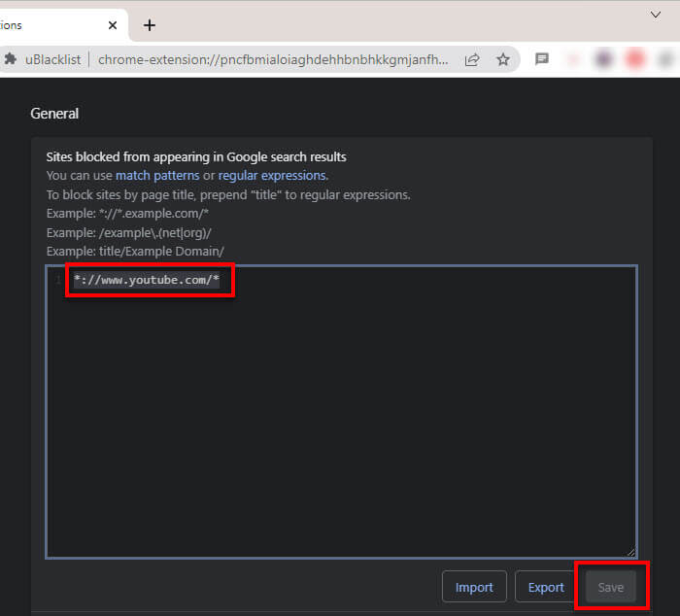
Task: Click the *://www.youtube.com/* rule line
Action: point(147,280)
